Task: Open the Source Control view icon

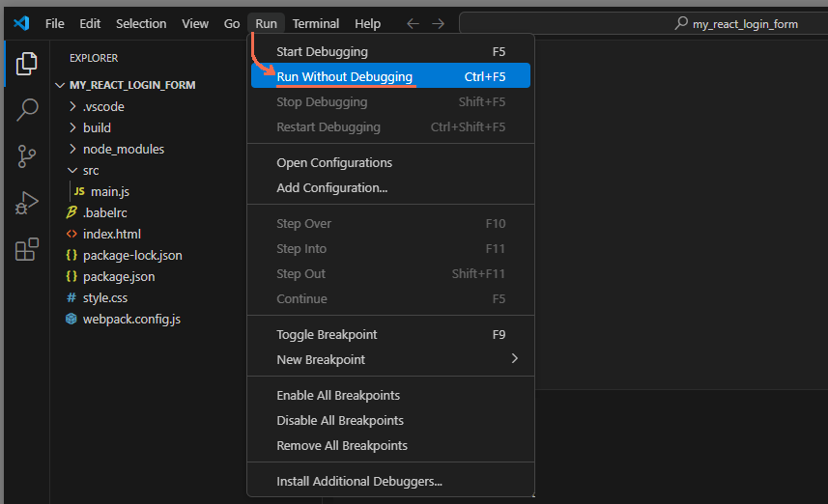Action: (x=26, y=156)
